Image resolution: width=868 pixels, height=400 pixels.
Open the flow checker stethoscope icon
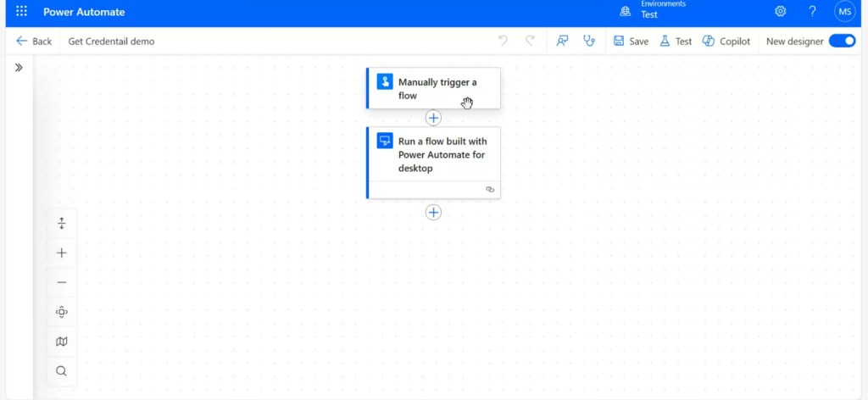(x=589, y=41)
